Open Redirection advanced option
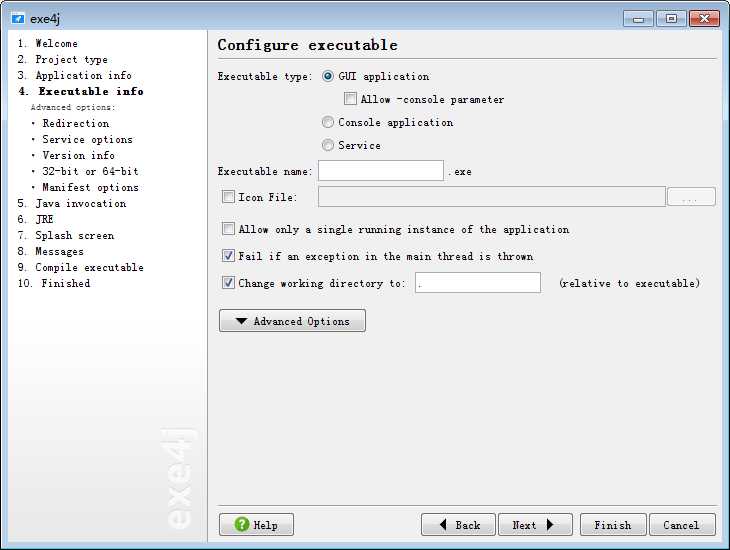Viewport: 730px width, 550px height. pyautogui.click(x=75, y=123)
